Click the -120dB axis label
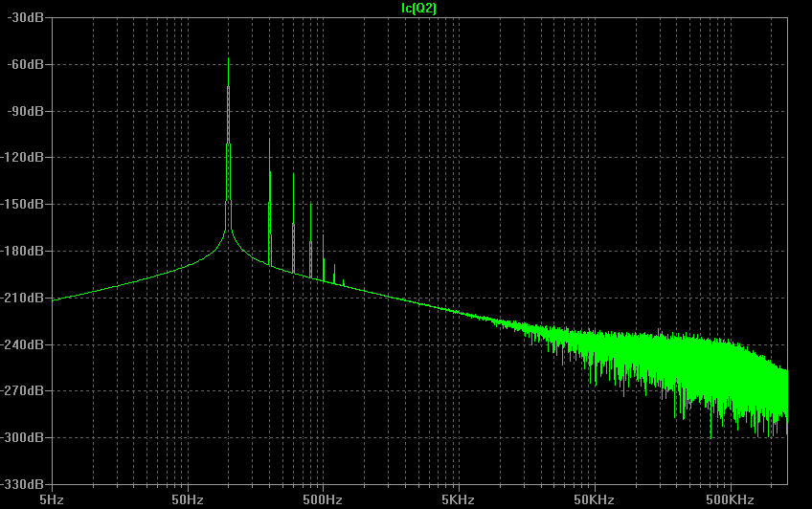 coord(22,157)
